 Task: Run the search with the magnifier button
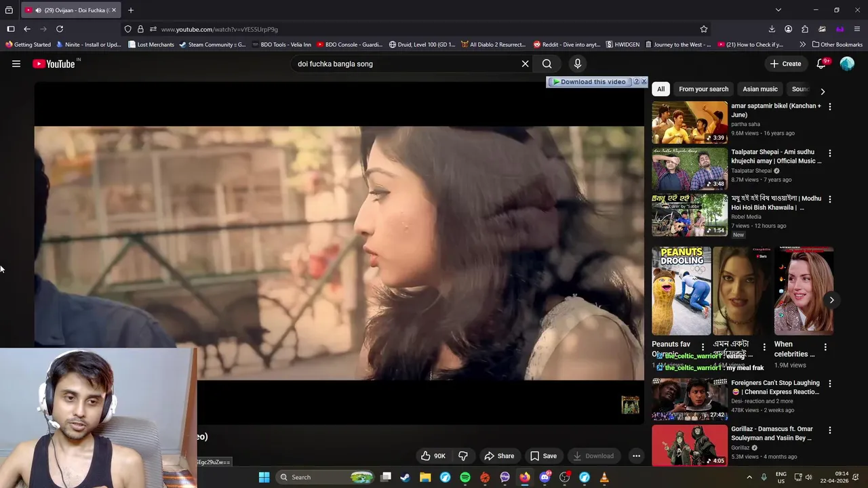(547, 64)
